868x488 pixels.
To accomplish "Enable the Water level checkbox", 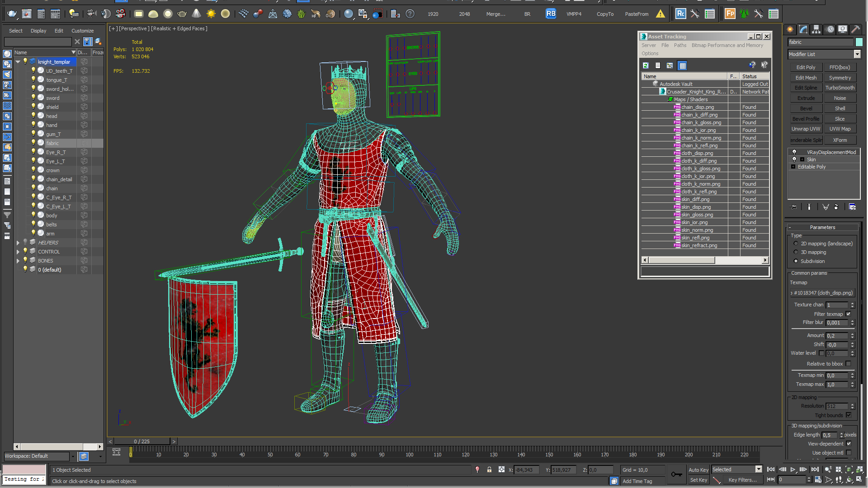I will pyautogui.click(x=821, y=353).
